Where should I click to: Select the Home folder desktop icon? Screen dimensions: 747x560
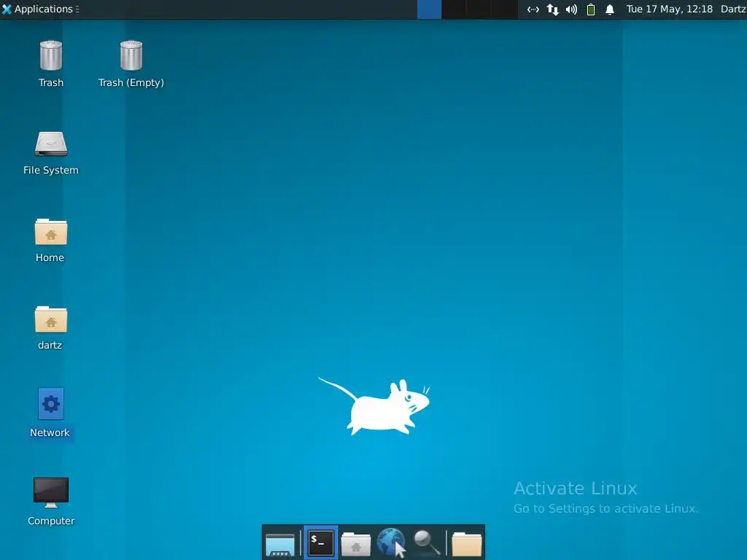(x=51, y=231)
